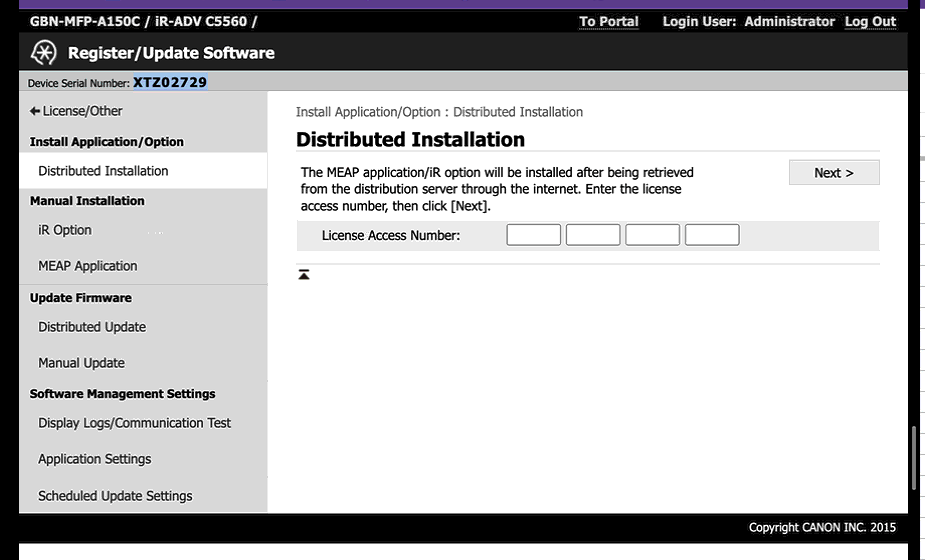Screen dimensions: 925x560
Task: Focus third License Access Number field
Action: (x=652, y=235)
